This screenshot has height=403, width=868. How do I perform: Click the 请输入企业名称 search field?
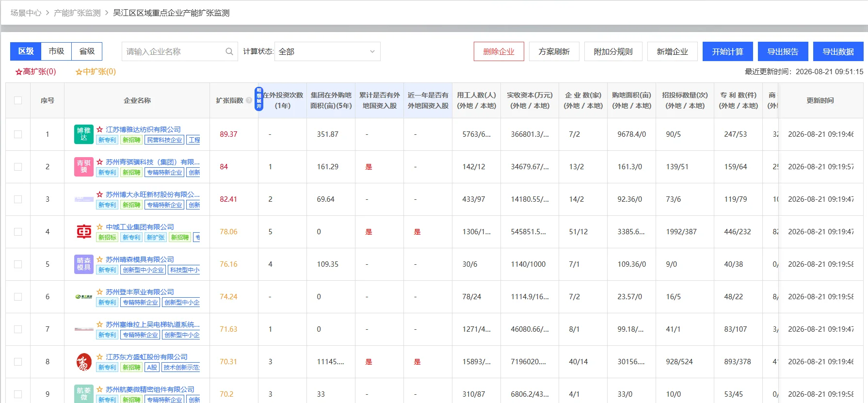(180, 51)
